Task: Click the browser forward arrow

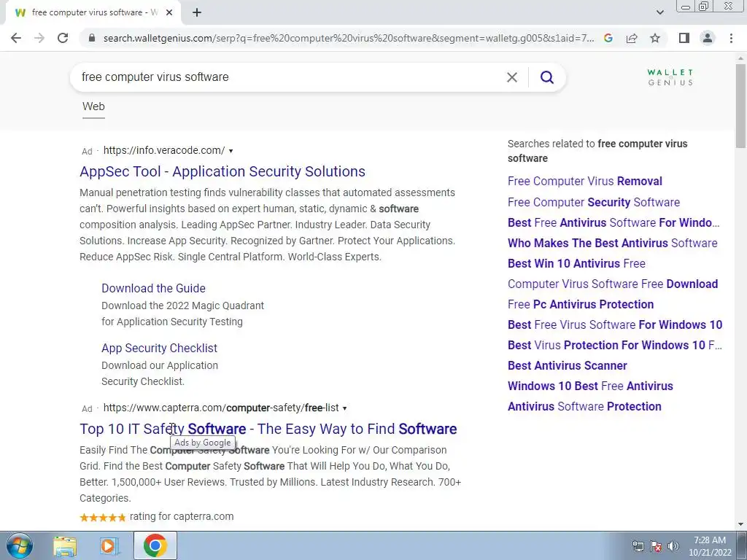Action: (x=39, y=38)
